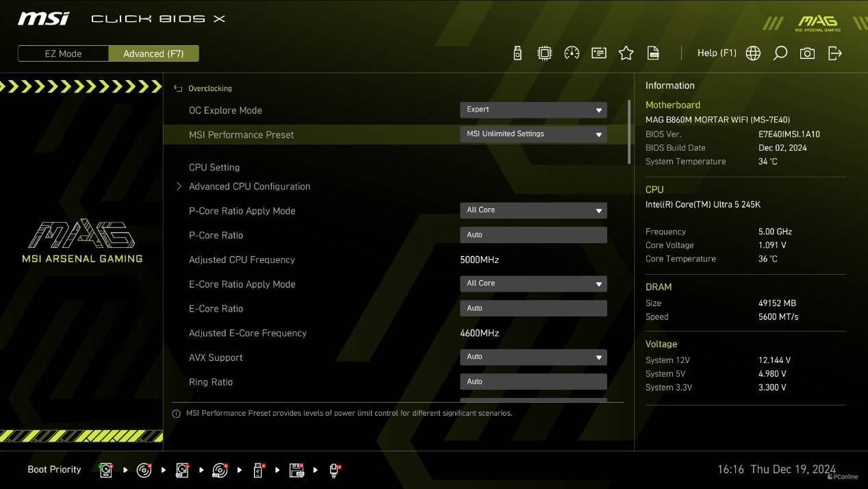
Task: Select the Advanced (F7) mode tab
Action: click(153, 53)
